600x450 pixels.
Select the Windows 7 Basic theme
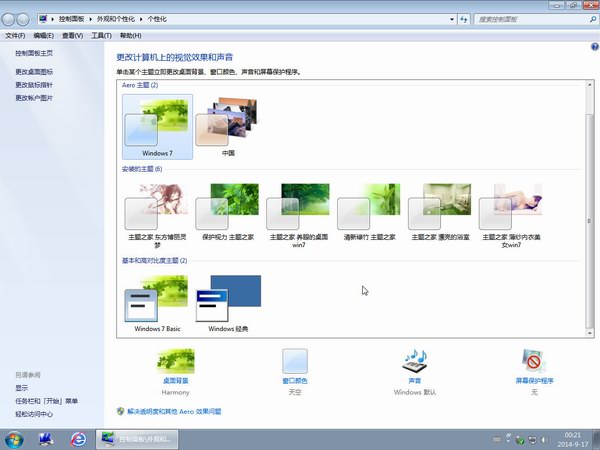click(157, 303)
